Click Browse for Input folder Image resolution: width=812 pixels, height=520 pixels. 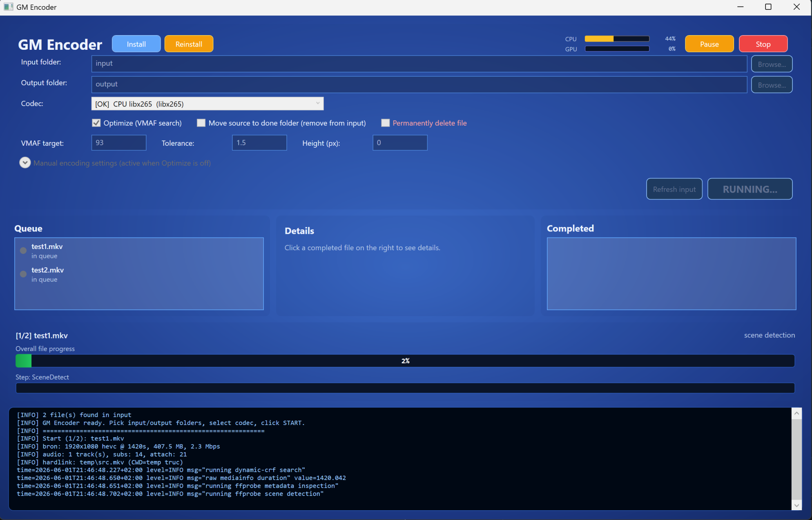click(x=772, y=64)
